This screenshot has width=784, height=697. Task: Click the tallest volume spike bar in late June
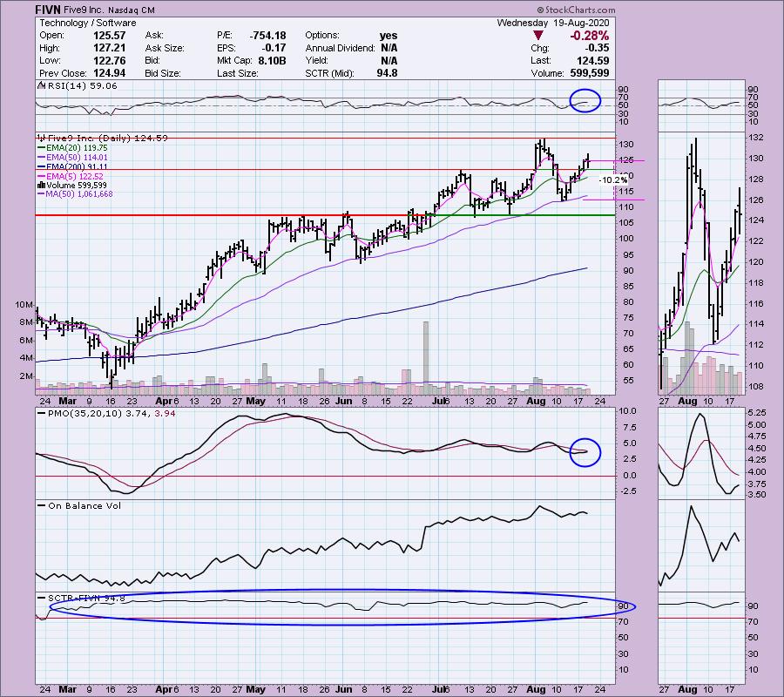click(426, 358)
